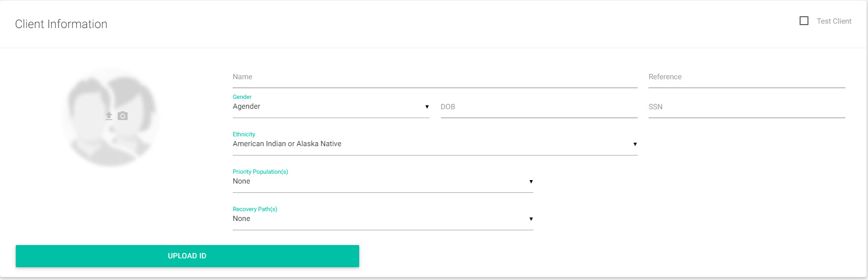Click the Priority Population(s) dropdown arrow
868x280 pixels.
531,182
